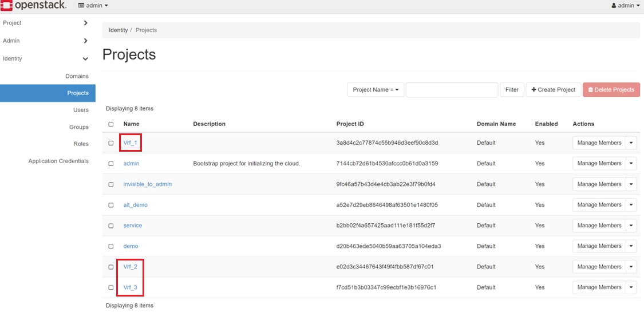Image resolution: width=644 pixels, height=312 pixels.
Task: Click Manage Members for admin project
Action: (x=599, y=163)
